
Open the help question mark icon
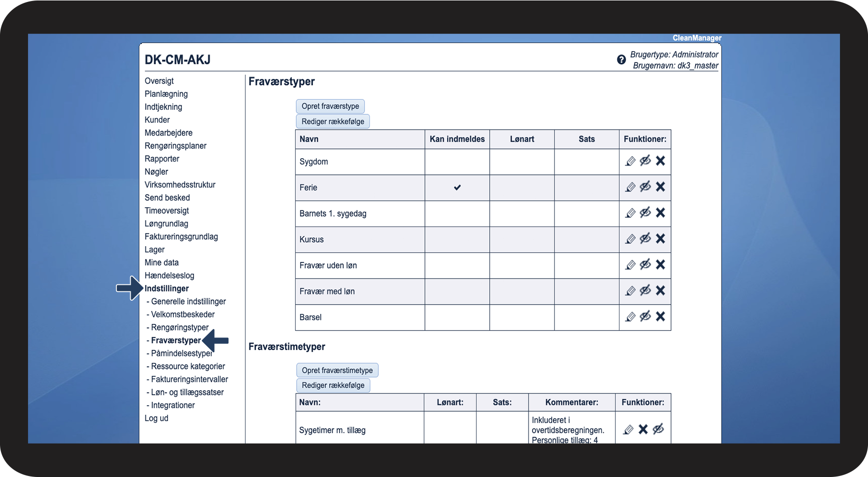tap(621, 60)
